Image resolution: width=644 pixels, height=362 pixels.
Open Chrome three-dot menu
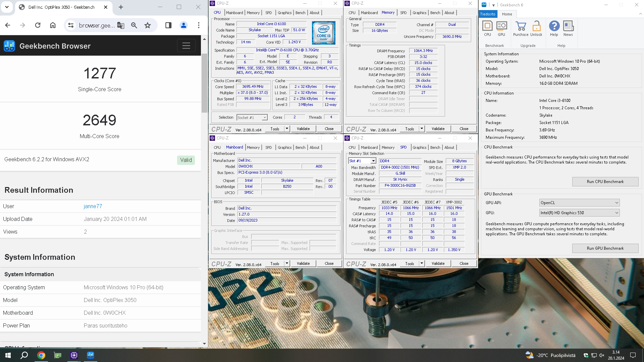coord(199,25)
